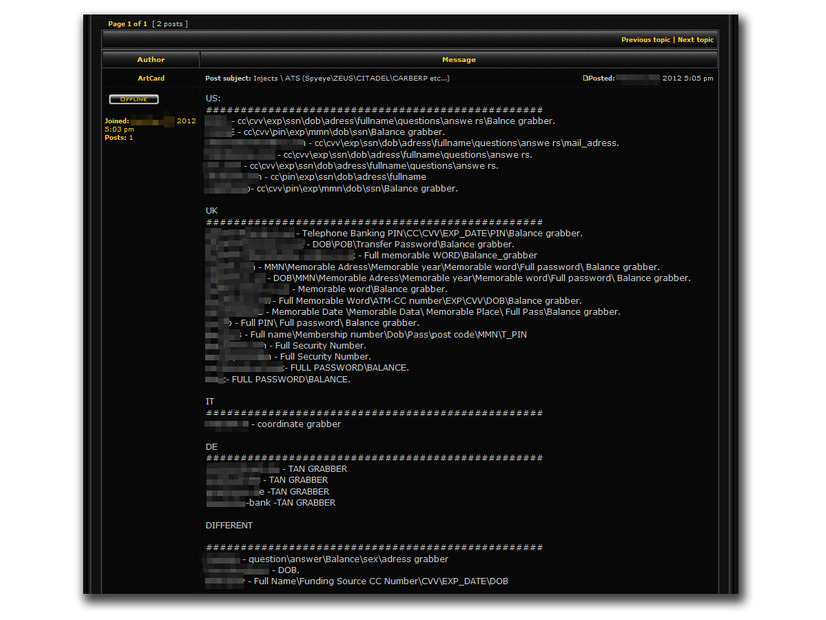Go to the Next topic
826x620 pixels.
(x=696, y=40)
